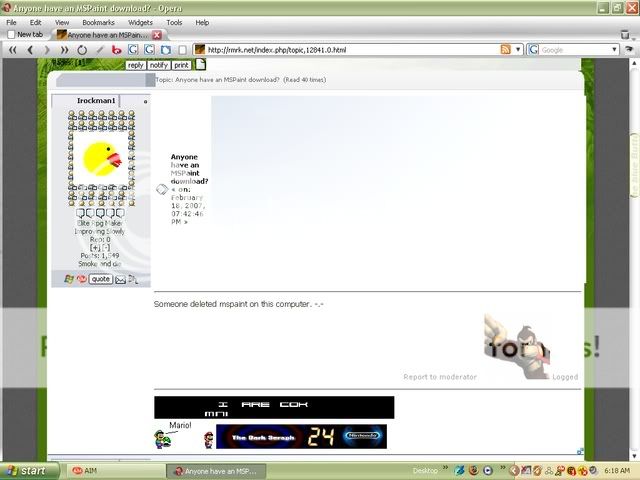Open the address bar URL dropdown
This screenshot has width=640, height=480.
(518, 49)
